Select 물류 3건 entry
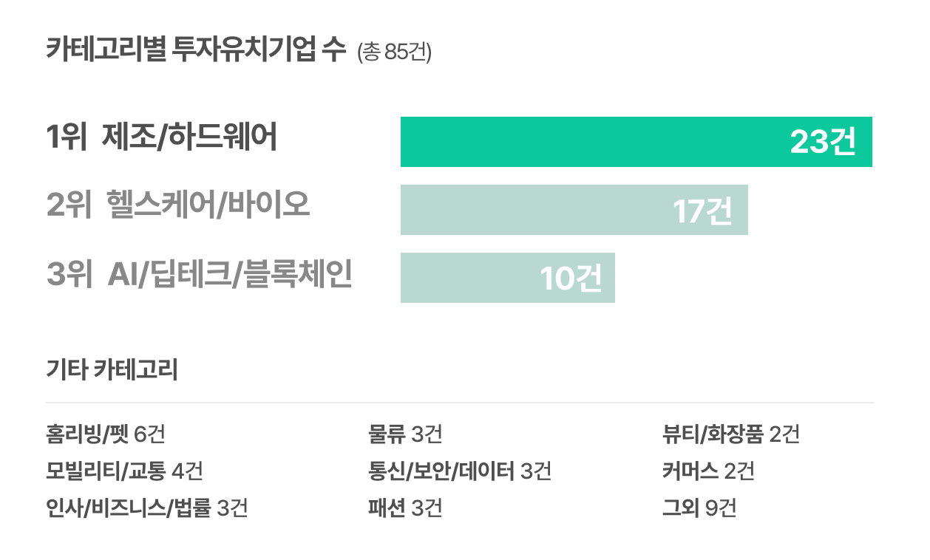Image resolution: width=930 pixels, height=560 pixels. pos(405,434)
